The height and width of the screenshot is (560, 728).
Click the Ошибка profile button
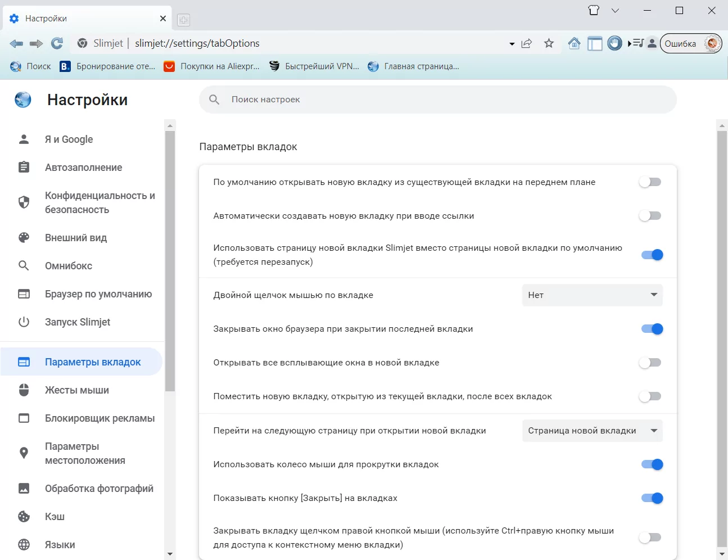point(691,43)
